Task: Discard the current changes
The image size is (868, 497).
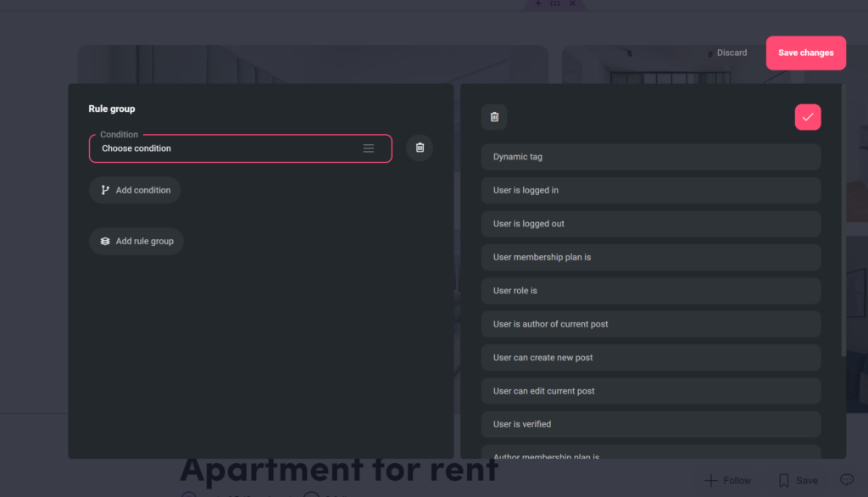Action: (x=732, y=53)
